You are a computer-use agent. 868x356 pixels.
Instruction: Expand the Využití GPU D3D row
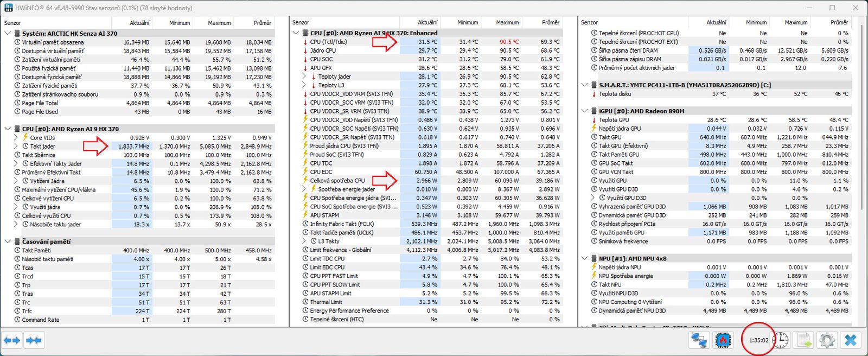tap(593, 198)
